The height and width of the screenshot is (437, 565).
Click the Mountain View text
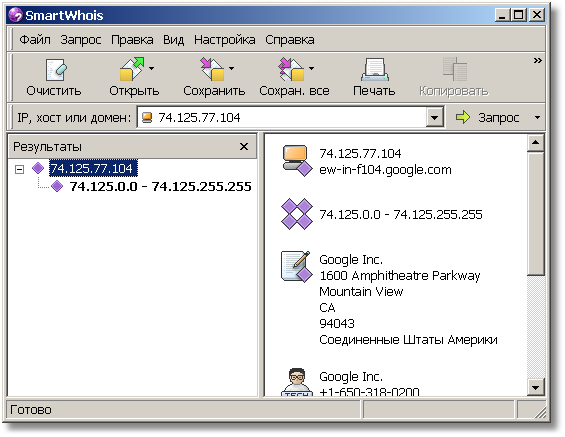pyautogui.click(x=361, y=291)
